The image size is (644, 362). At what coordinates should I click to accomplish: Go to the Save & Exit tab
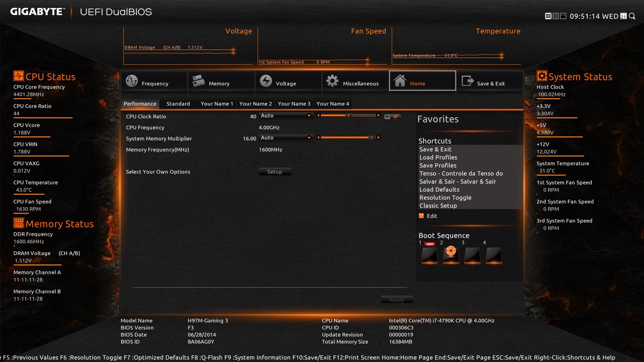pyautogui.click(x=489, y=81)
